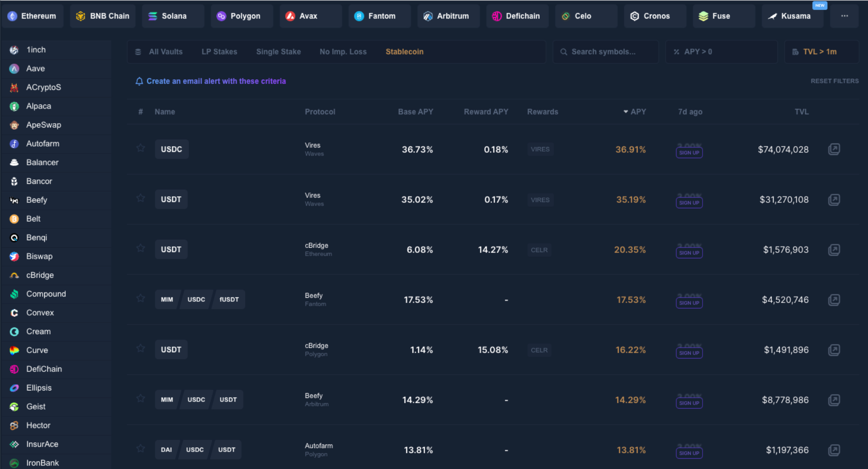Open external link for Autofarm DAI-USDC-USDT vault

pos(834,450)
